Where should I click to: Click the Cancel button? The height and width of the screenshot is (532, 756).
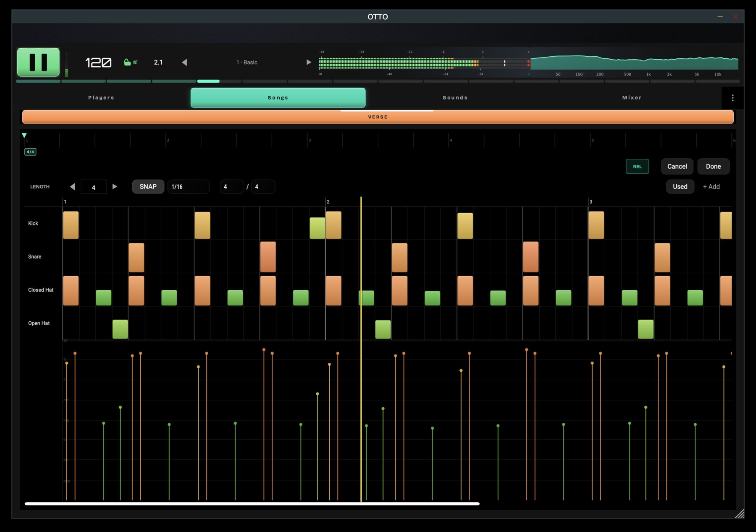coord(677,167)
